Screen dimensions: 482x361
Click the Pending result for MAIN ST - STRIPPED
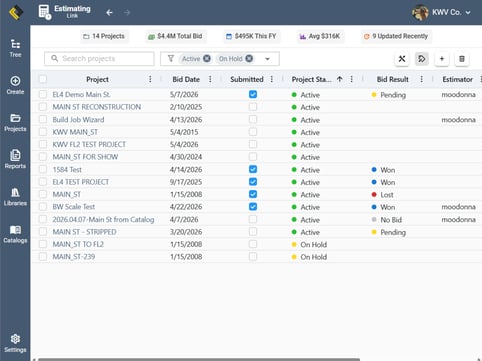(389, 232)
